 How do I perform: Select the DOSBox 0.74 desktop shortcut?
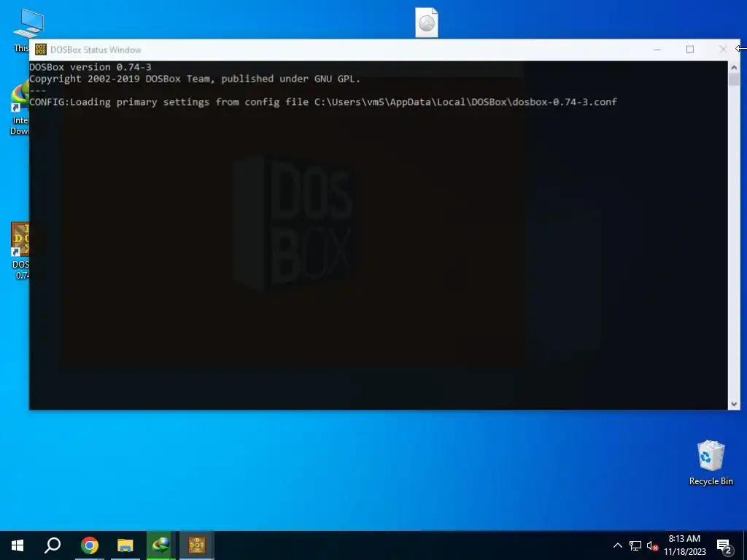tap(20, 251)
